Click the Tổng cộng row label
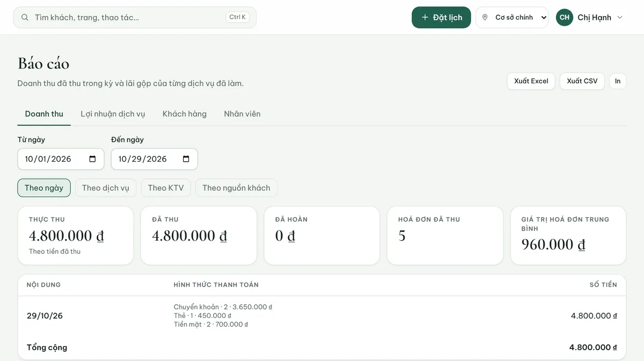The width and height of the screenshot is (644, 361). coord(47,348)
